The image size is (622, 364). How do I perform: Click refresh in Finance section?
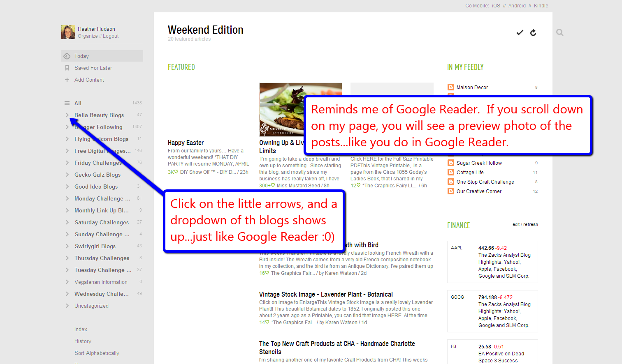531,224
